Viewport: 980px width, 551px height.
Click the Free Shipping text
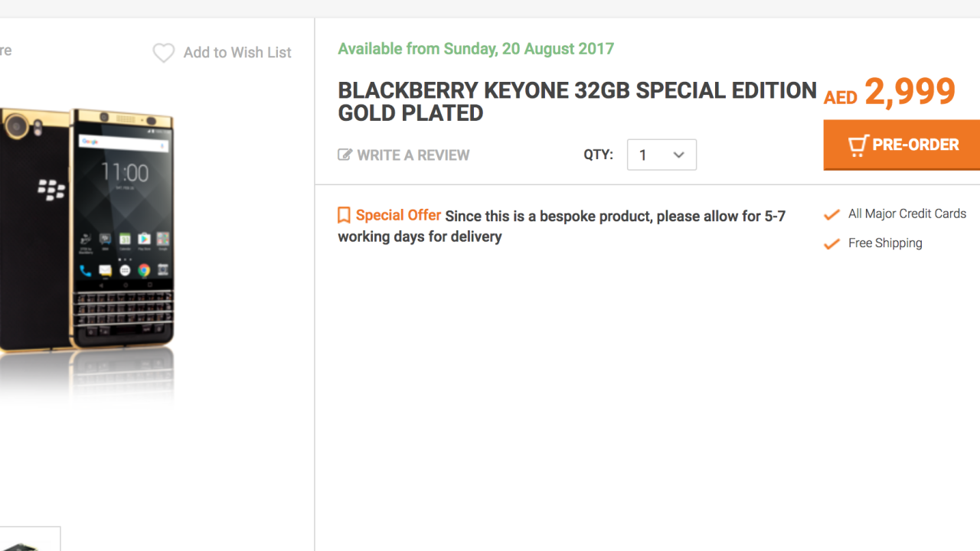(x=884, y=243)
